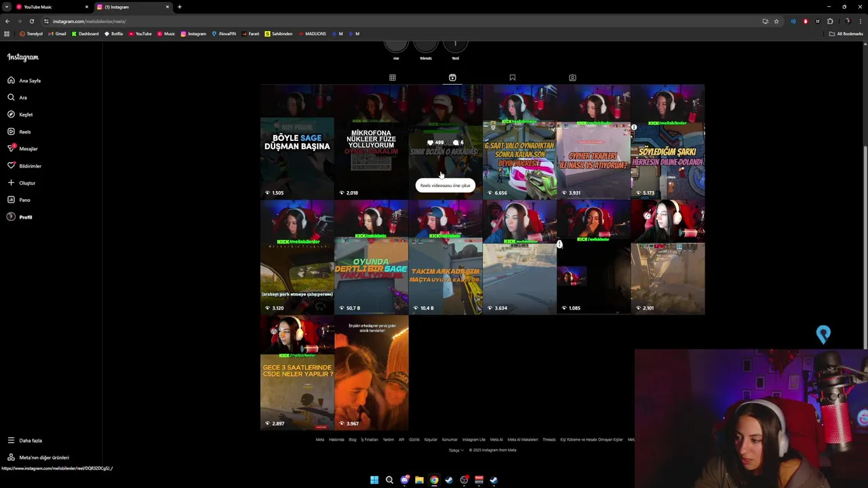
Task: Select the Reels tab on profile
Action: pos(452,77)
